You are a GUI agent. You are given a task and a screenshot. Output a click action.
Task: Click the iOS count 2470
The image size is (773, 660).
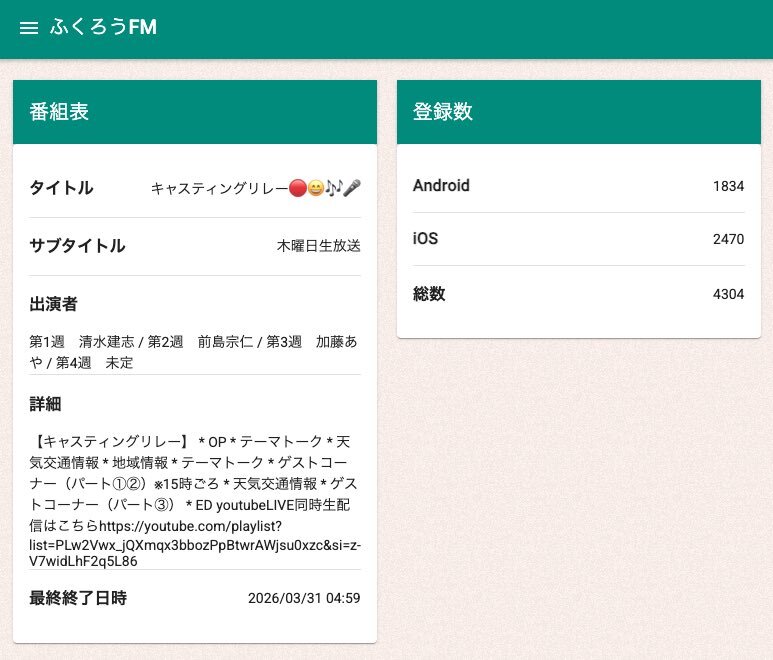coord(728,240)
